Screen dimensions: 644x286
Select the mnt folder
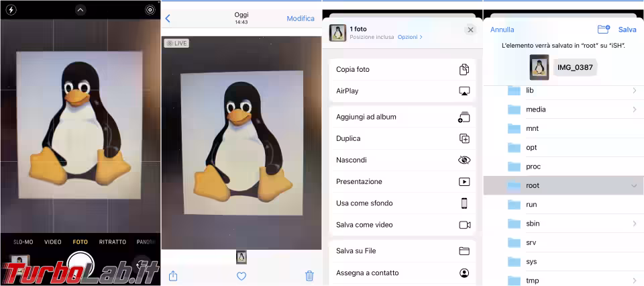[563, 128]
